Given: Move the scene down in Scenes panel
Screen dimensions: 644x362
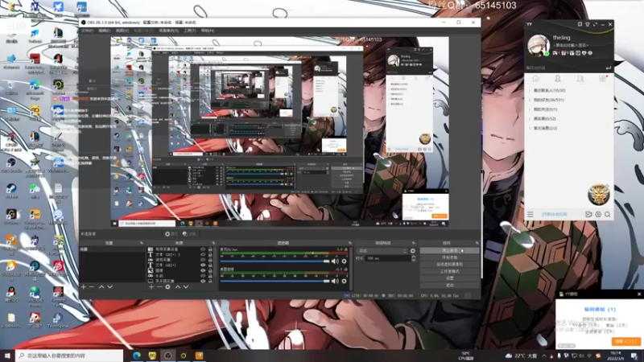Looking at the screenshot, I should 109,287.
